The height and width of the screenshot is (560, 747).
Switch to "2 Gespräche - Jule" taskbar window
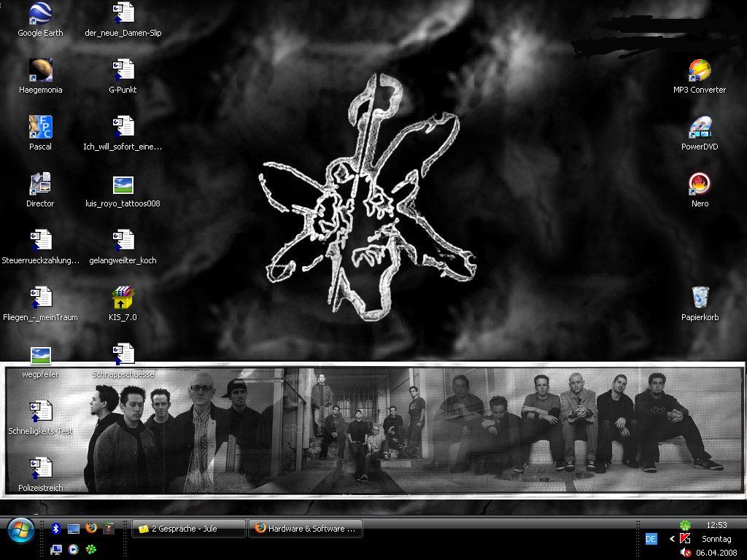188,529
